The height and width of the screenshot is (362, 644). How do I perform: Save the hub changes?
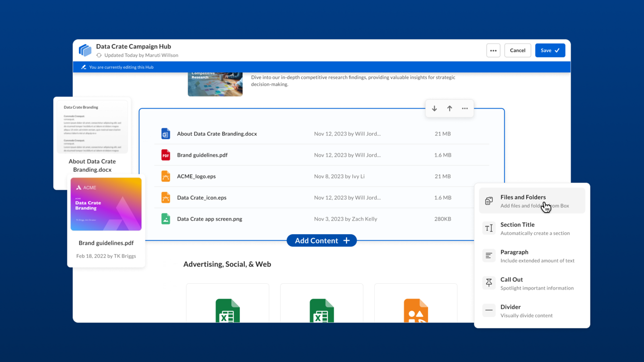(x=550, y=51)
